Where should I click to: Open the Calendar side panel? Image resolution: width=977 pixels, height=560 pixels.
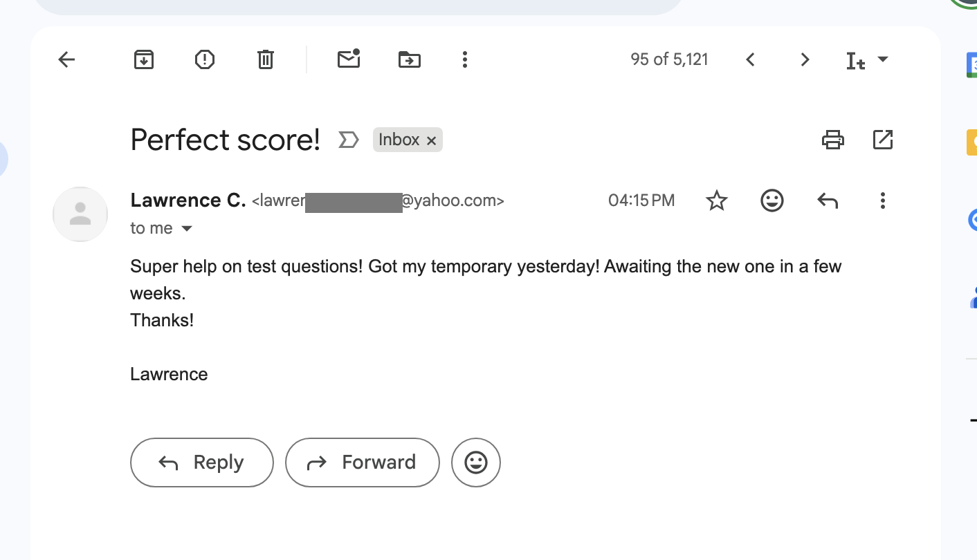(973, 66)
